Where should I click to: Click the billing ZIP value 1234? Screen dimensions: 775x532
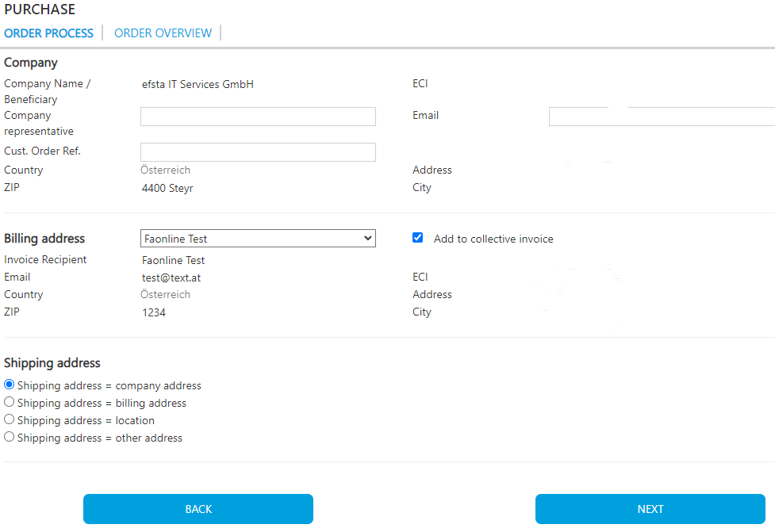(x=154, y=312)
